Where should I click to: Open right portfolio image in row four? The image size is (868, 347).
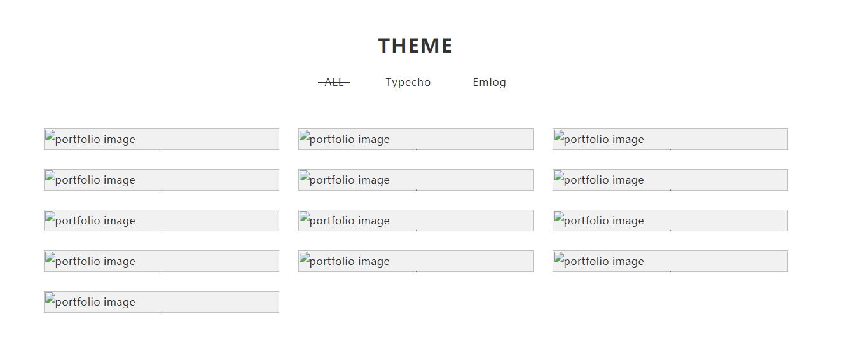tap(670, 261)
